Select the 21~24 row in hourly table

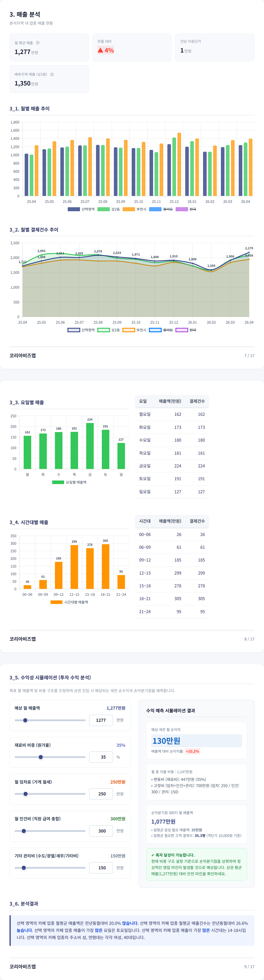click(172, 611)
